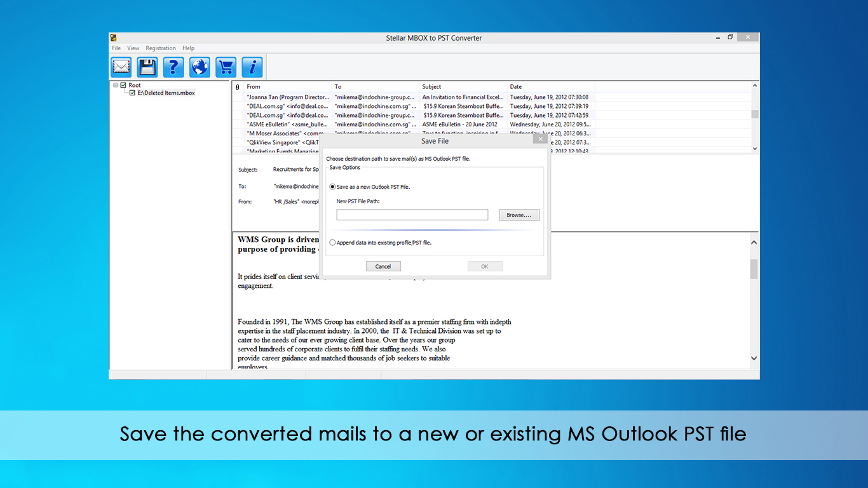Click the Browse button
868x488 pixels.
[519, 215]
